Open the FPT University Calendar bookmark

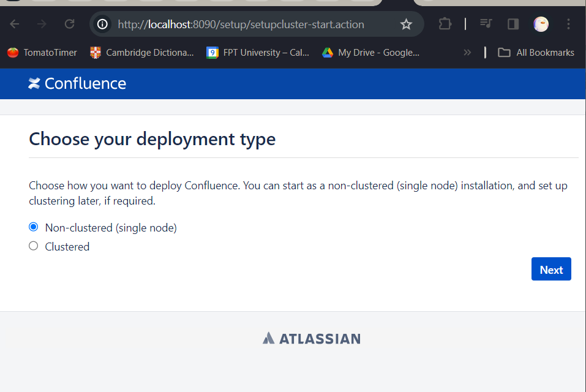[x=258, y=53]
